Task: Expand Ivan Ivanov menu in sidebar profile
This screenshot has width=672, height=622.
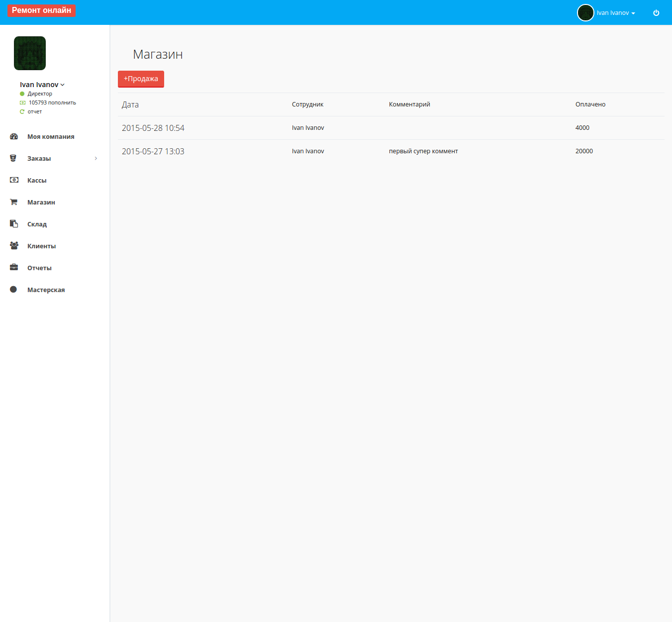Action: pyautogui.click(x=42, y=85)
